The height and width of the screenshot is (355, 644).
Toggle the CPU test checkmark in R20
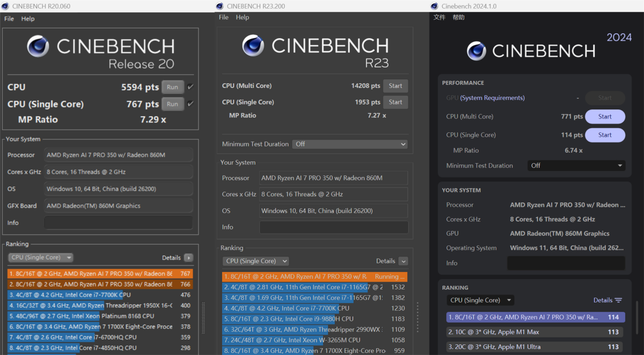click(191, 87)
